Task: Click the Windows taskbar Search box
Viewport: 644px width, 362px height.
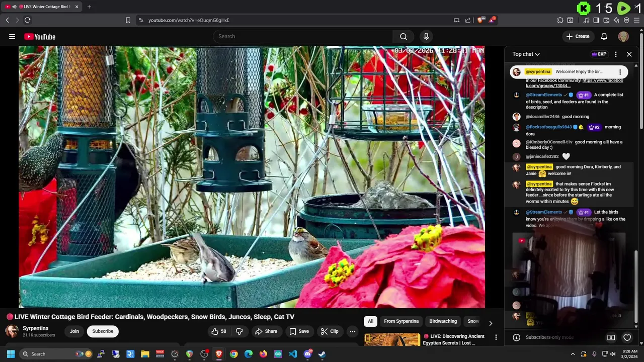Action: click(x=57, y=354)
